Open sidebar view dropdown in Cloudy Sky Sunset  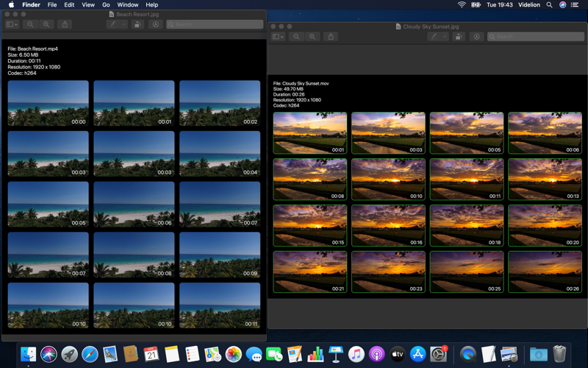(278, 36)
